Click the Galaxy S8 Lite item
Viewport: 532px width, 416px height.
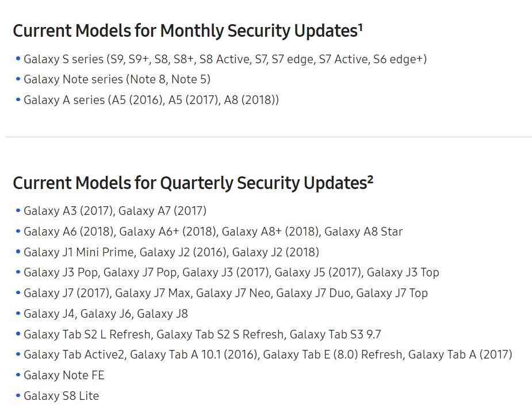click(x=62, y=396)
